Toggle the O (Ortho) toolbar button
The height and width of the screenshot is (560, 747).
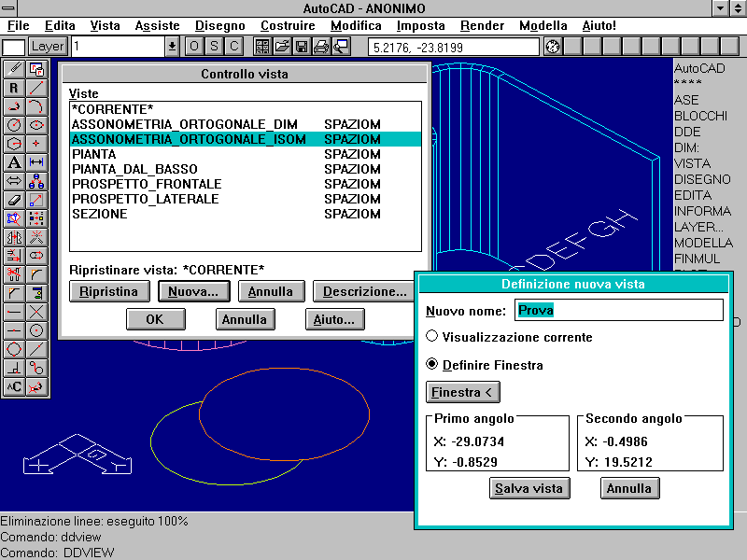pyautogui.click(x=194, y=47)
